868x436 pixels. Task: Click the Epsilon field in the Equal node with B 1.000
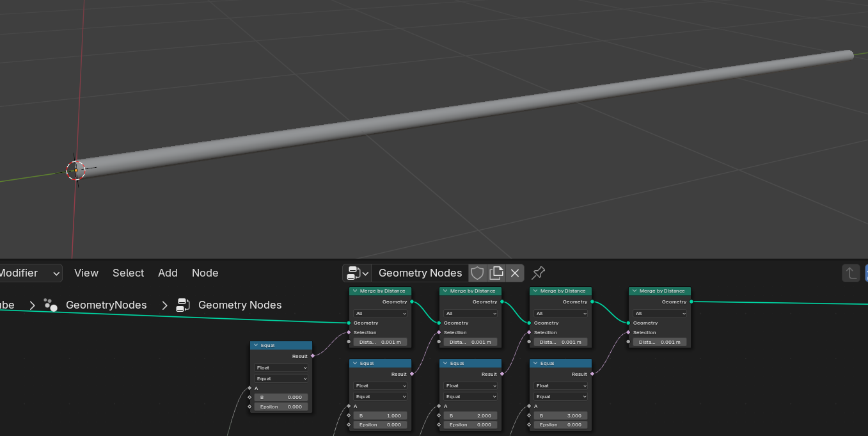(x=380, y=424)
